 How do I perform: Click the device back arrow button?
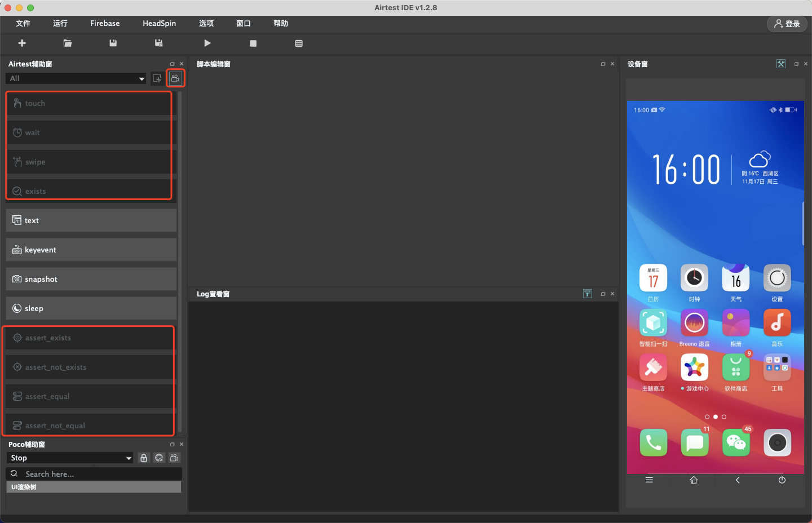click(x=738, y=480)
